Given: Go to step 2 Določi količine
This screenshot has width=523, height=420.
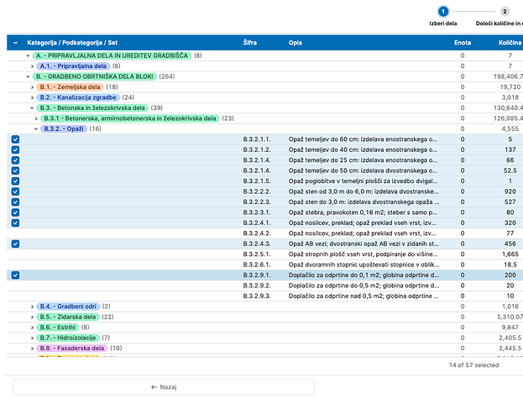Looking at the screenshot, I should click(505, 12).
